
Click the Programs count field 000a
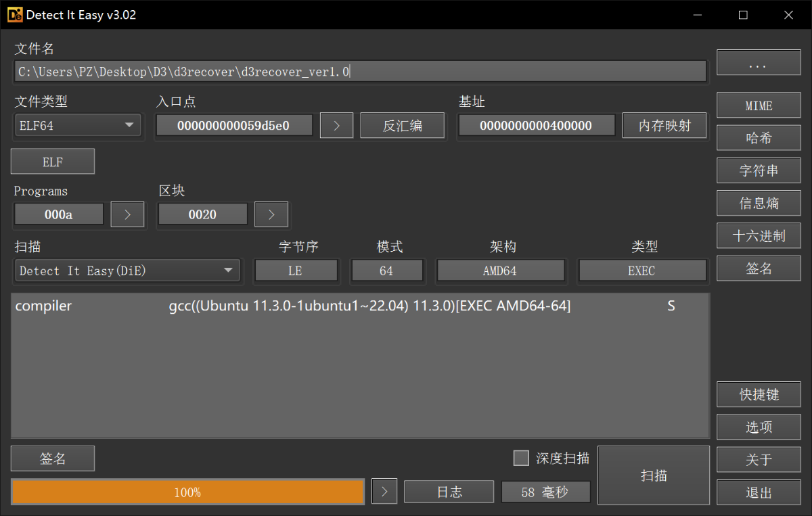(59, 214)
